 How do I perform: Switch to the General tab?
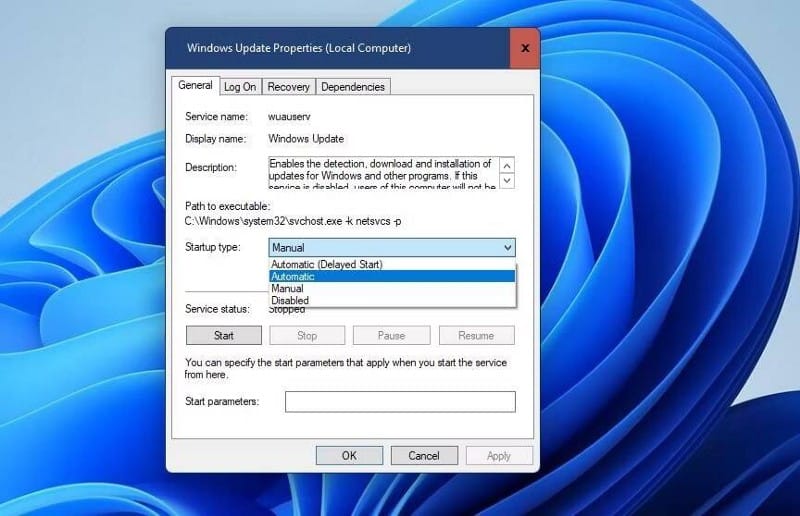point(195,85)
